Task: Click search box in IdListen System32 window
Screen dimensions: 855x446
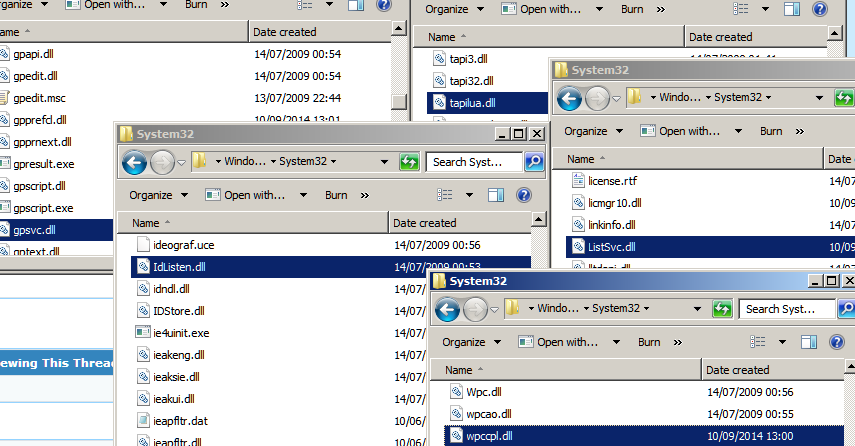Action: tap(474, 162)
